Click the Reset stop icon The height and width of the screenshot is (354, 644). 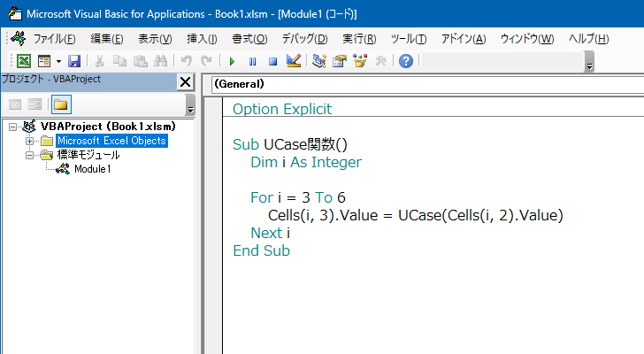point(272,61)
